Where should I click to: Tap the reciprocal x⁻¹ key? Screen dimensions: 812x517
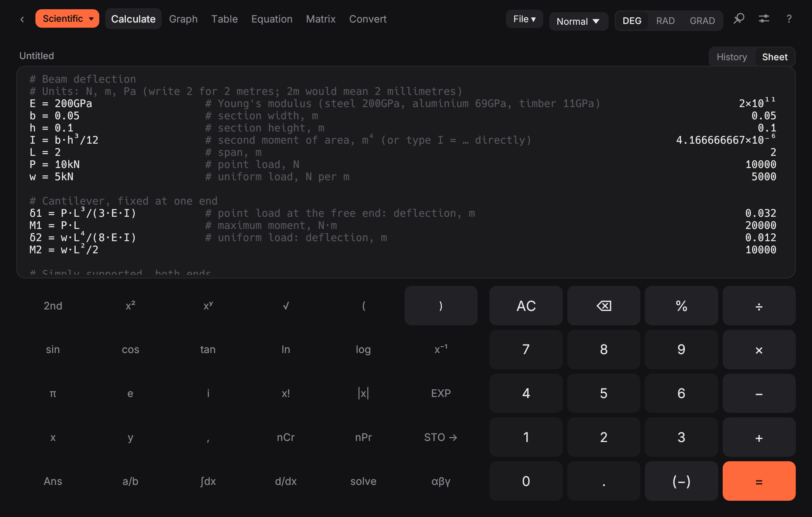[x=441, y=349]
